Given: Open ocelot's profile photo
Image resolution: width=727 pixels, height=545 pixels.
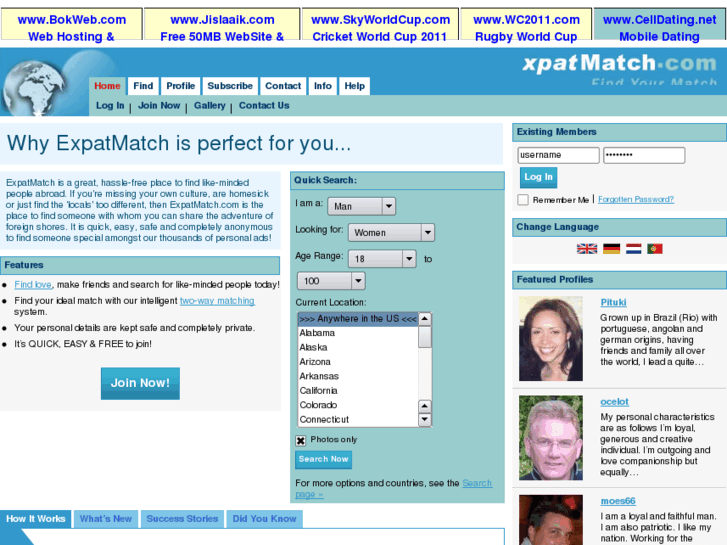Looking at the screenshot, I should [551, 437].
